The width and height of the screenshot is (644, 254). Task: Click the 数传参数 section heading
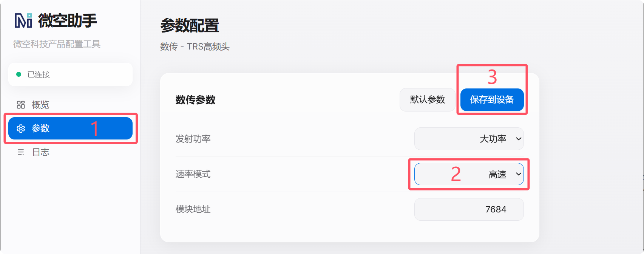195,100
